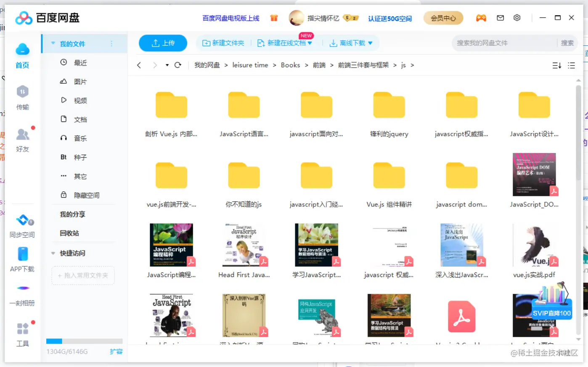Open the 传输 transfer sidebar icon
The height and width of the screenshot is (367, 588).
(x=22, y=98)
